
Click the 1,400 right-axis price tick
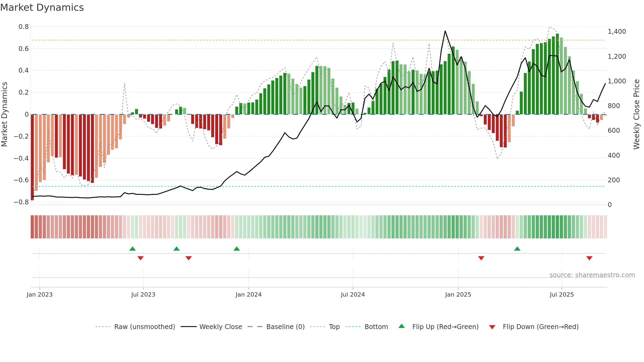[x=617, y=32]
